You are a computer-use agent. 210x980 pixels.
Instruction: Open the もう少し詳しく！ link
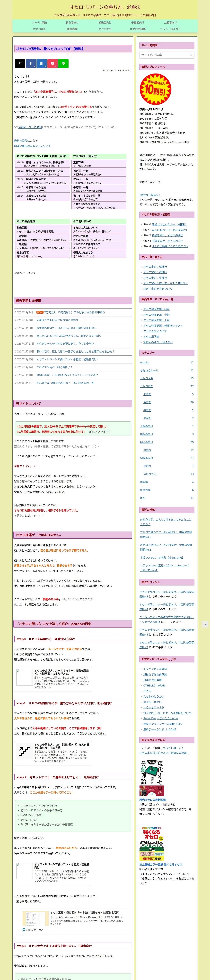pos(173,748)
